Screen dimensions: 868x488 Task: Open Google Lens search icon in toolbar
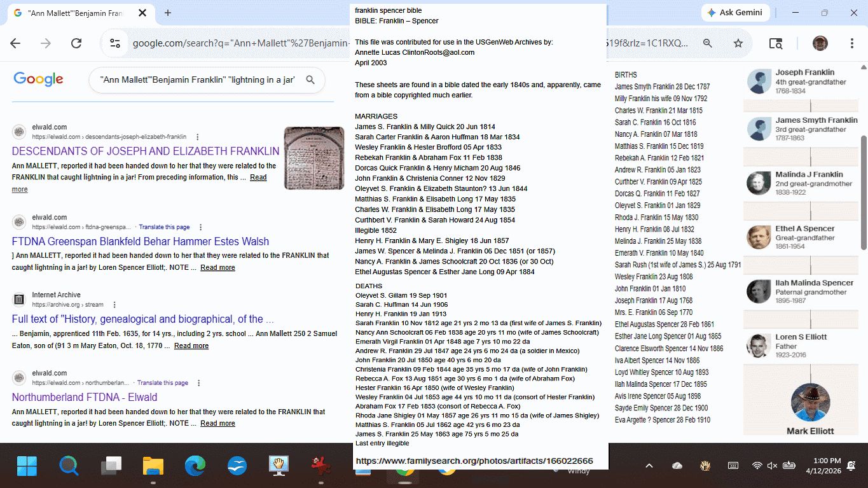(775, 43)
